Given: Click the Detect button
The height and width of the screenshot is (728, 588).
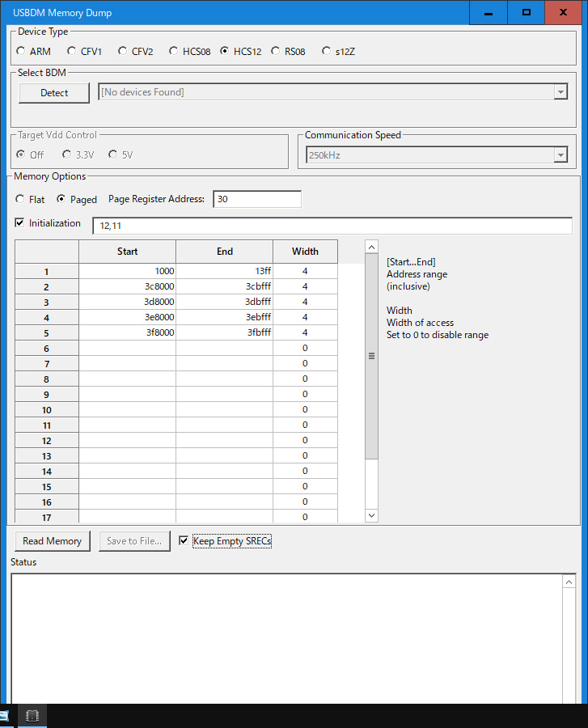Looking at the screenshot, I should pos(54,93).
